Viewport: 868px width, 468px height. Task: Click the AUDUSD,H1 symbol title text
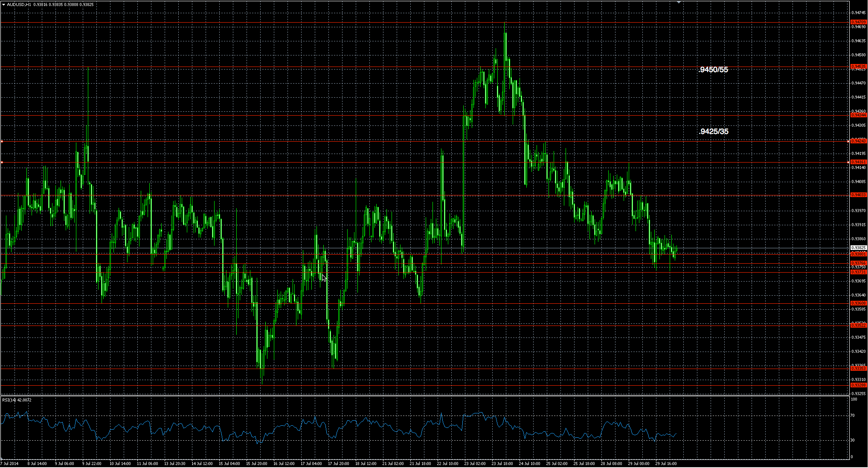[18, 4]
